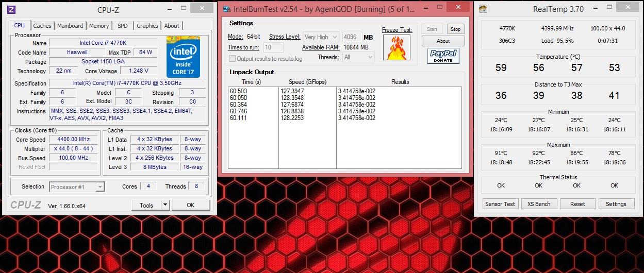Click the Load 95.5% value in RealTemp
The width and height of the screenshot is (644, 273).
(x=557, y=41)
